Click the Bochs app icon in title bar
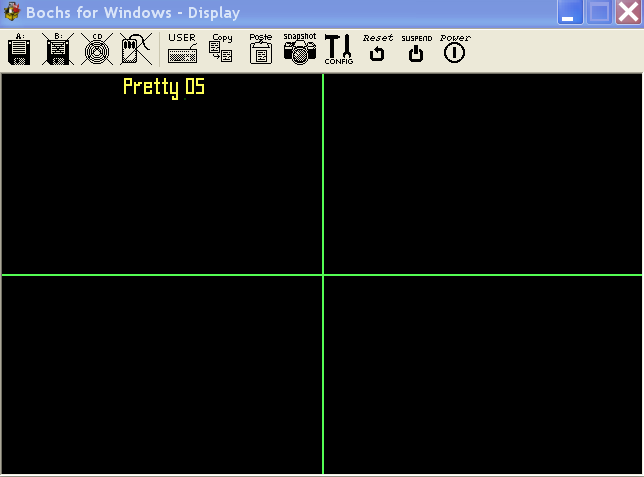 click(12, 12)
